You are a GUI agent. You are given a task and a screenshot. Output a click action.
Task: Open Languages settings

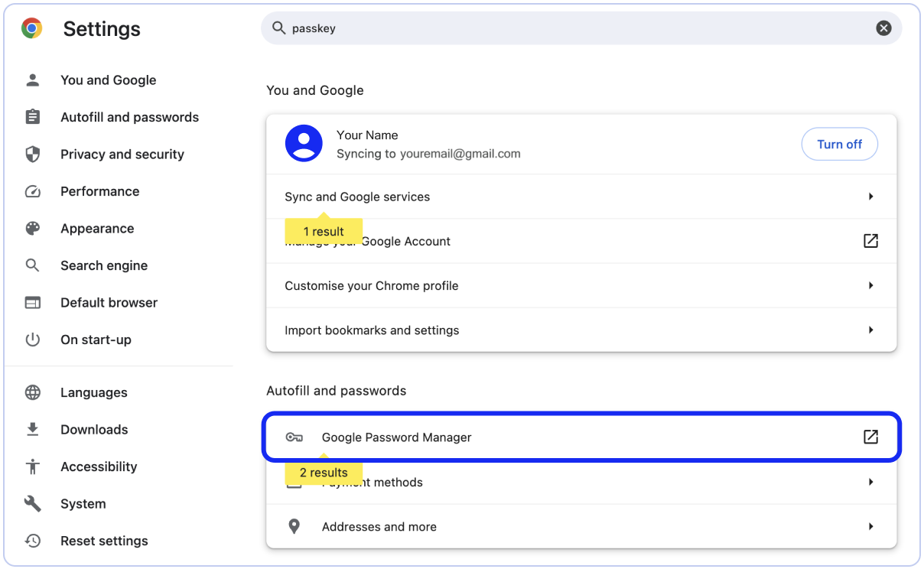click(94, 392)
